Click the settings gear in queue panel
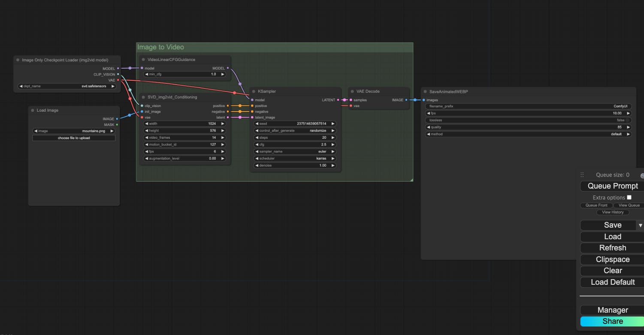Viewport: 644px width, 335px height. [642, 176]
